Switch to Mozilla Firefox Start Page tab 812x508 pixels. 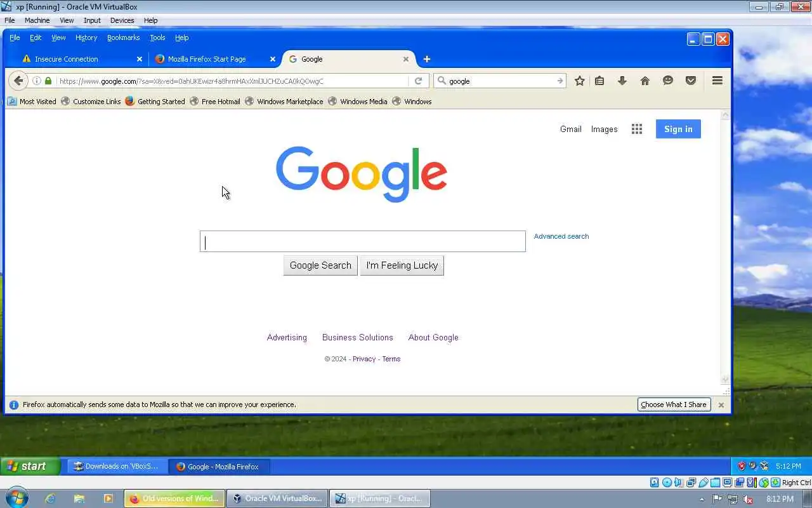pyautogui.click(x=215, y=59)
